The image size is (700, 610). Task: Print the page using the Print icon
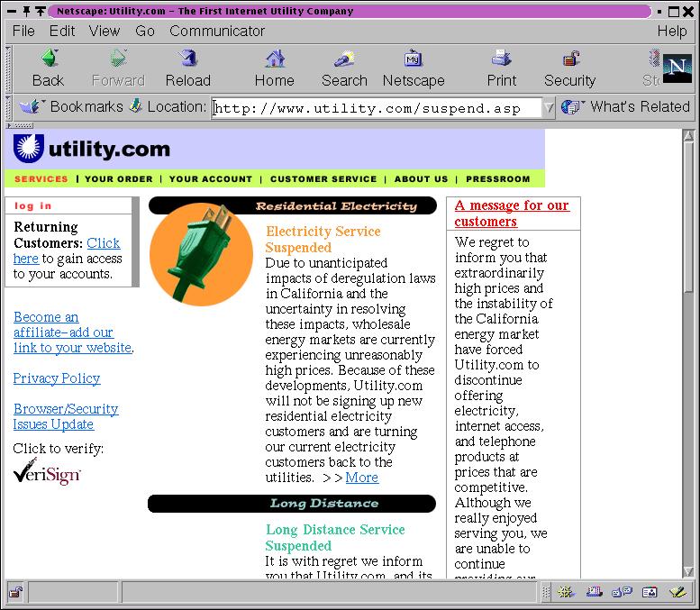pyautogui.click(x=502, y=59)
